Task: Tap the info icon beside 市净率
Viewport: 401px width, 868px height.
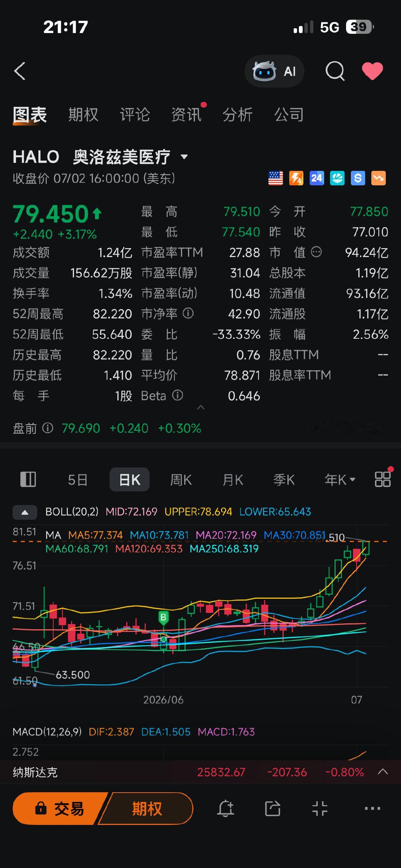Action: 188,313
